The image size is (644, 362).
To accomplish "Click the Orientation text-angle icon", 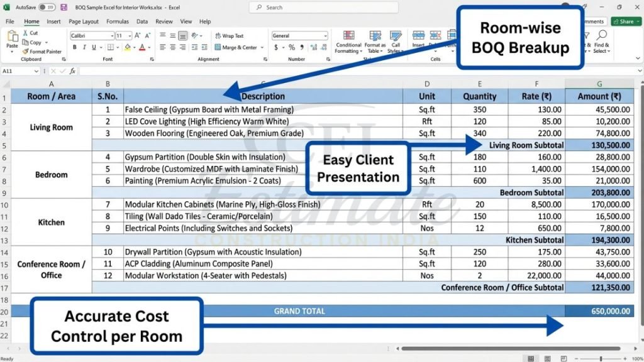I will click(195, 36).
